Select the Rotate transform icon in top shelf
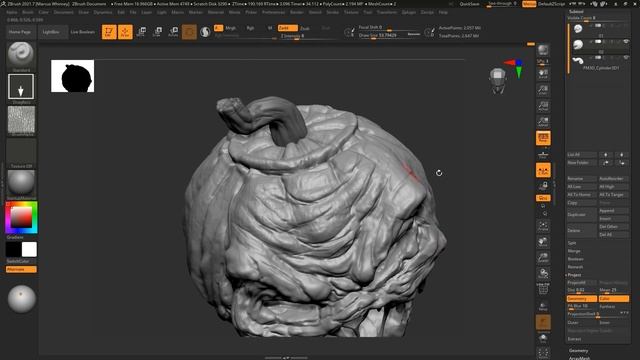Image resolution: width=640 pixels, height=360 pixels. 173,32
